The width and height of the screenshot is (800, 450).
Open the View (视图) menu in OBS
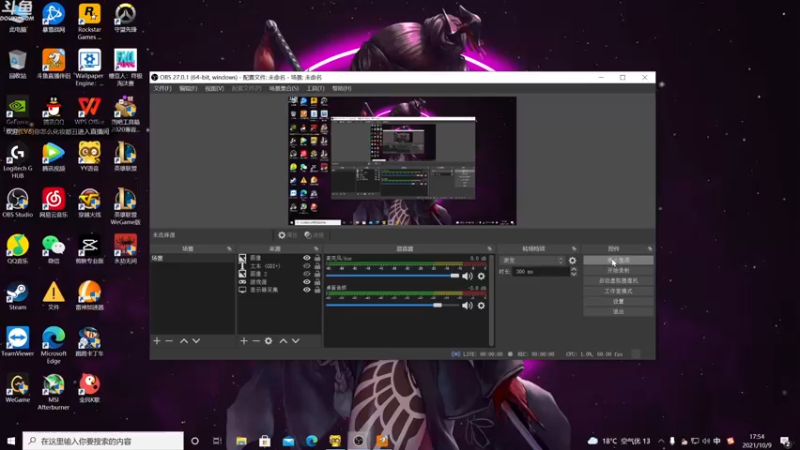point(214,88)
